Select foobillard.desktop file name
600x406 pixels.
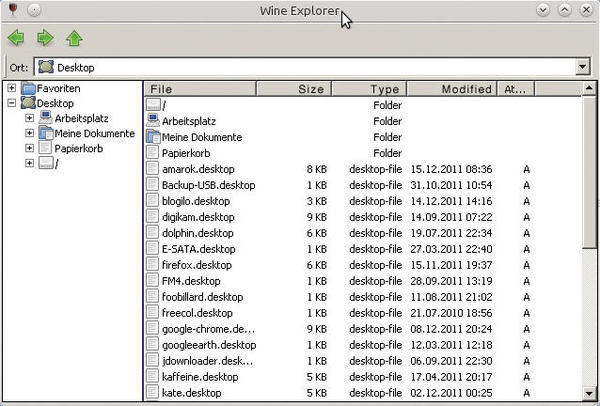[202, 297]
